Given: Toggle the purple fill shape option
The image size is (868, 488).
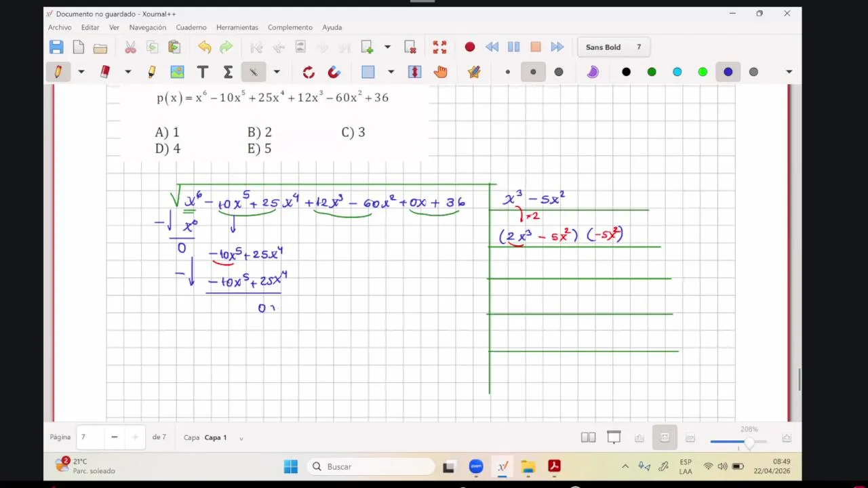Looking at the screenshot, I should coord(593,72).
